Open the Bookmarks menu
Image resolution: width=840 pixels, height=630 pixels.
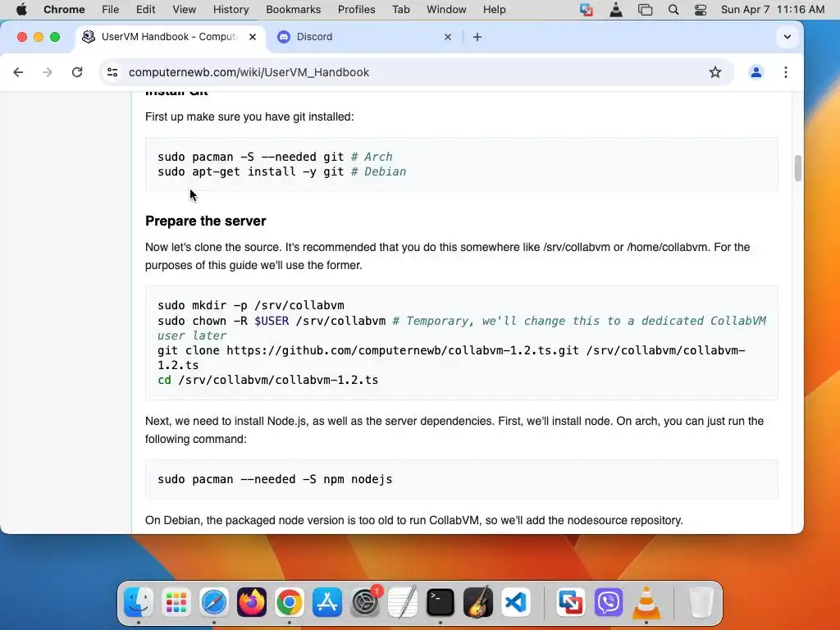293,10
